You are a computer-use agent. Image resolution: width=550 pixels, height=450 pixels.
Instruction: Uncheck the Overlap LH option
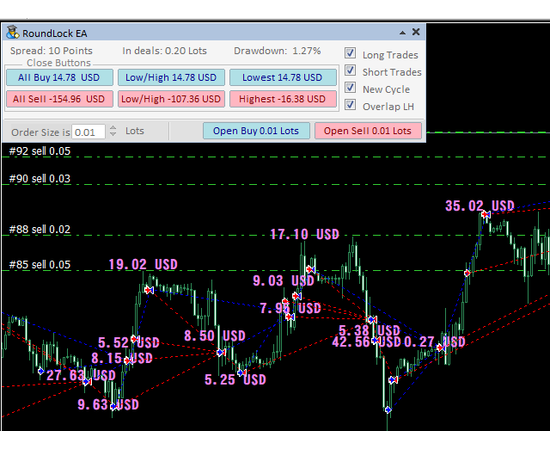(350, 105)
